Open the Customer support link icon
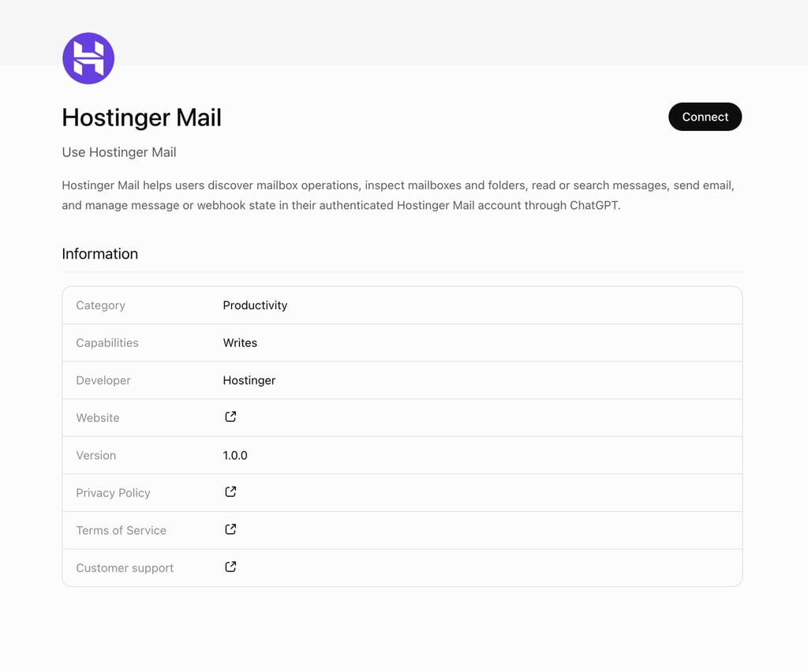 [x=230, y=567]
